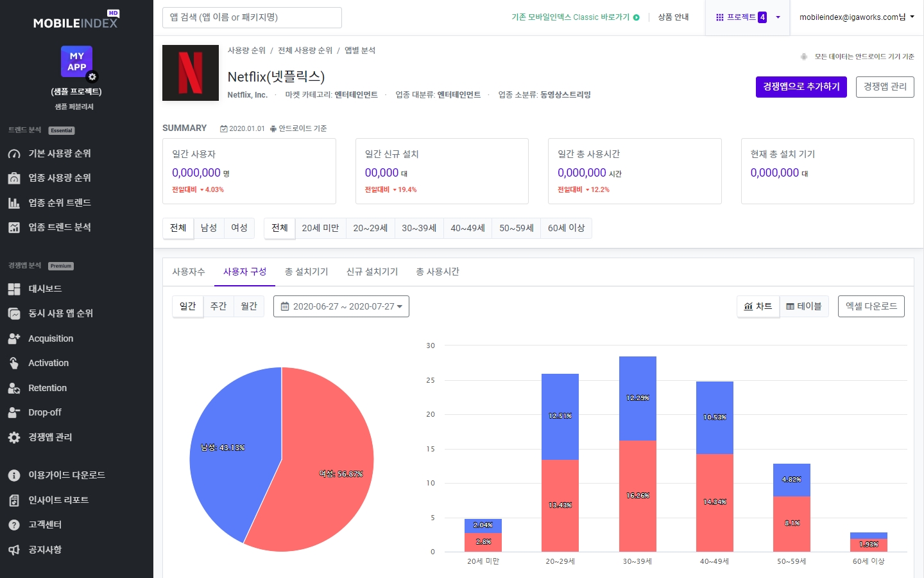Click the Retention user icon
924x578 pixels.
(x=14, y=388)
